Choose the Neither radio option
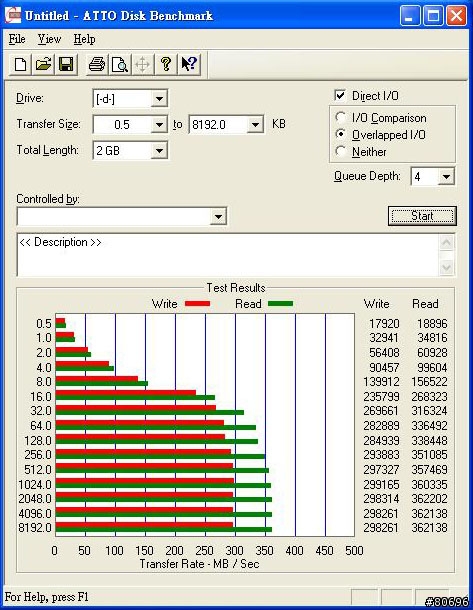Screen dimensions: 473x610 coord(341,151)
